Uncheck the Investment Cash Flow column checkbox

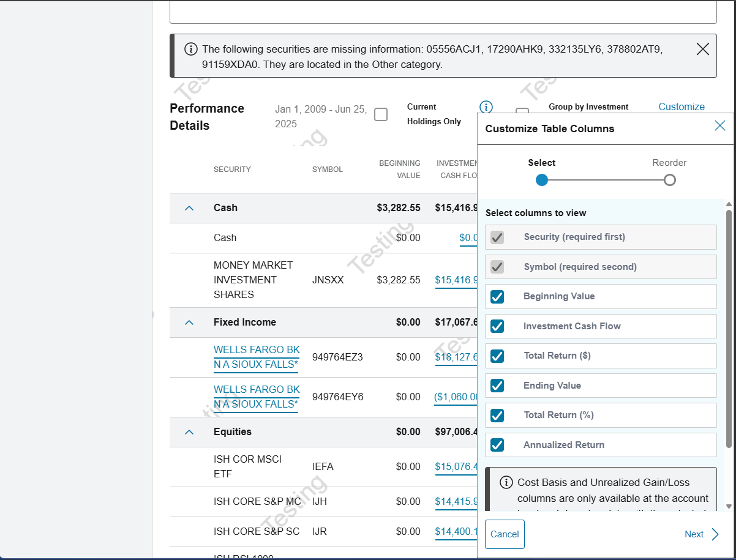(x=497, y=326)
